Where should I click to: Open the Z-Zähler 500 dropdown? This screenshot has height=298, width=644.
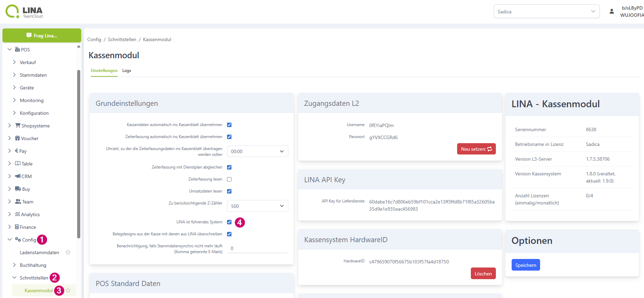258,206
